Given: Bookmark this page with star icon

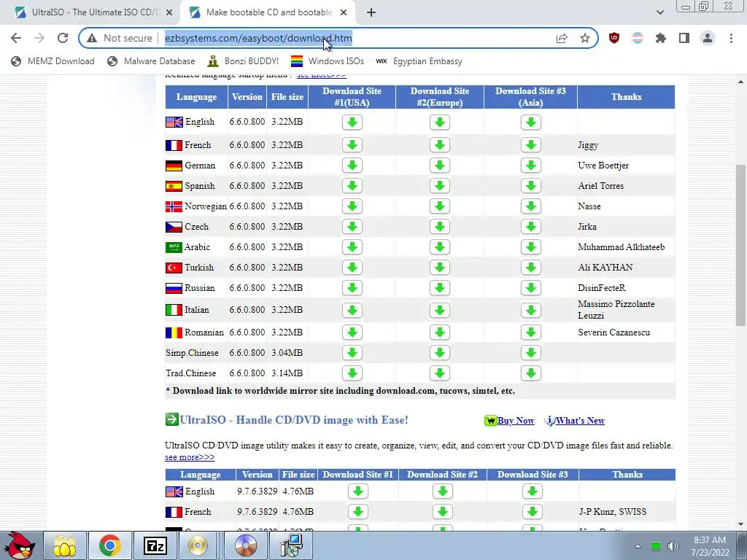Looking at the screenshot, I should (585, 38).
